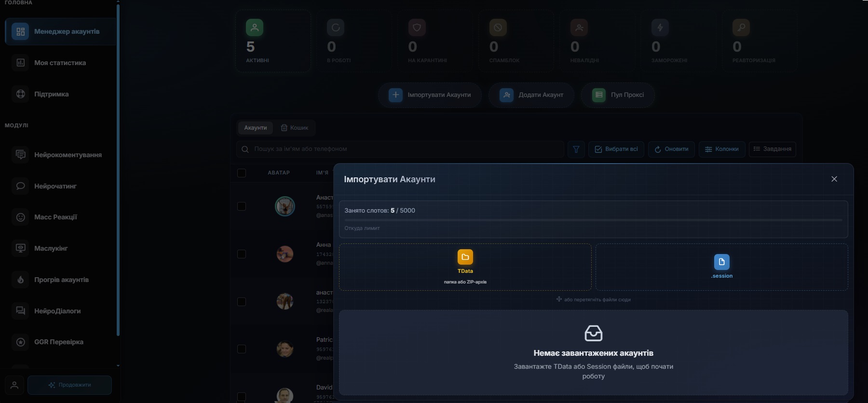868x403 pixels.
Task: Click the TData folder icon
Action: point(465,257)
